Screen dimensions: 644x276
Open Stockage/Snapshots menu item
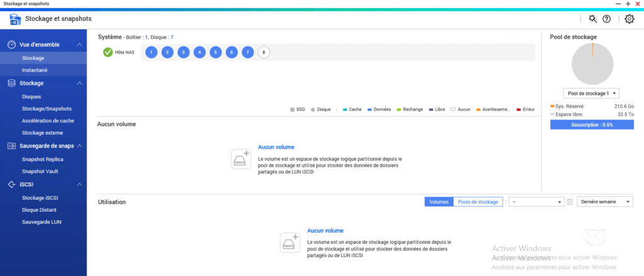(47, 108)
